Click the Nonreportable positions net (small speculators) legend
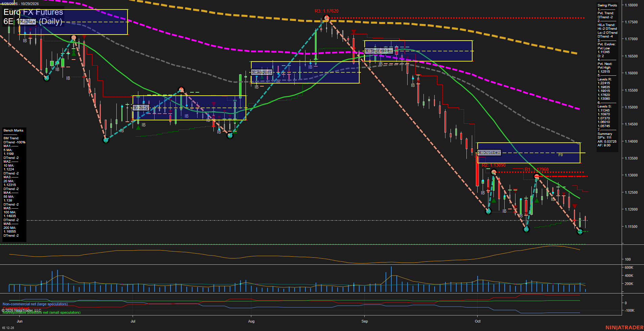 click(42, 313)
